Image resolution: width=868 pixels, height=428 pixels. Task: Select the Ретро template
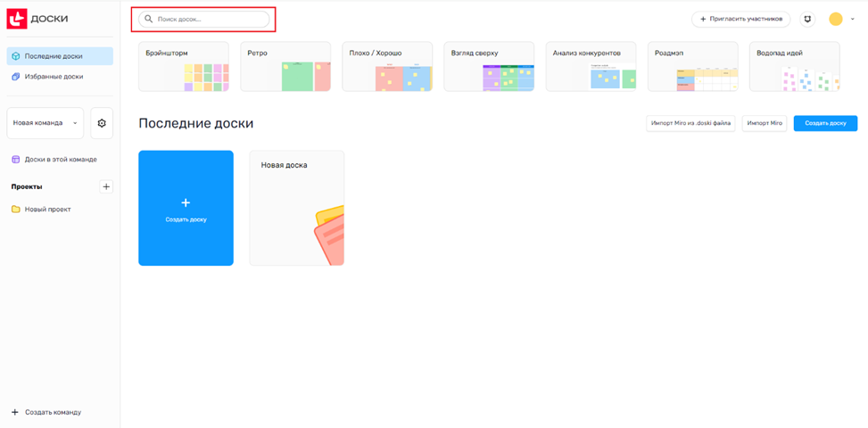285,66
